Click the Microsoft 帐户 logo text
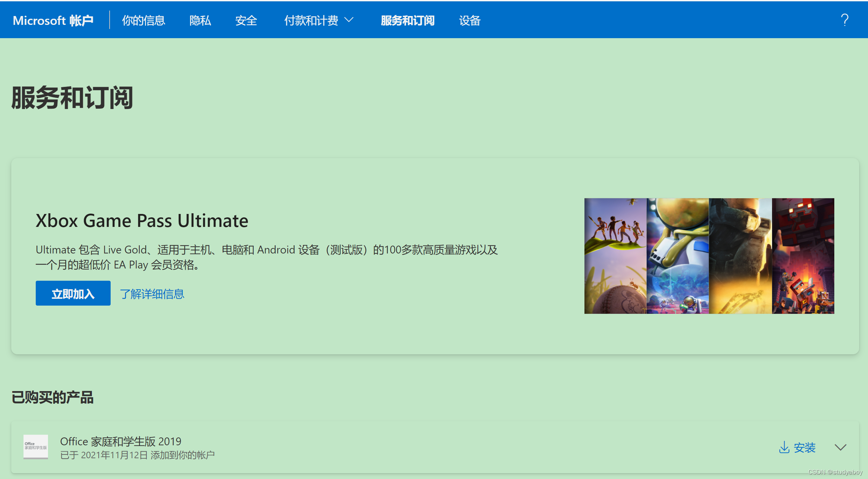 coord(53,20)
